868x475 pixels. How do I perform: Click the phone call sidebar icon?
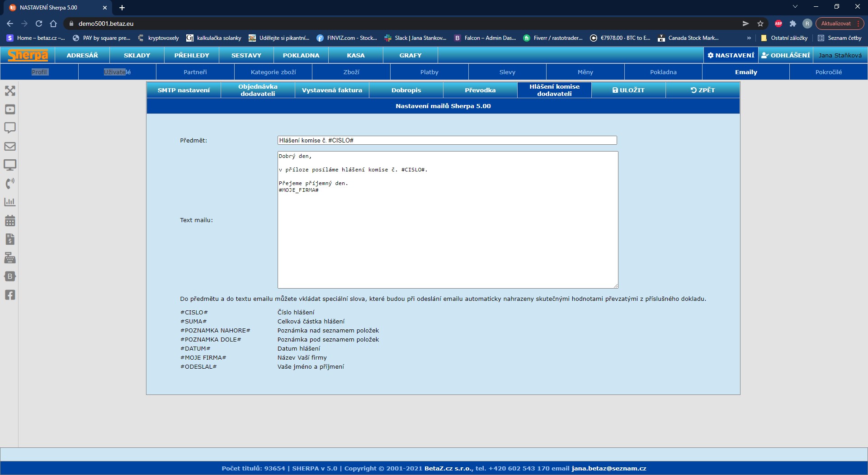(10, 183)
